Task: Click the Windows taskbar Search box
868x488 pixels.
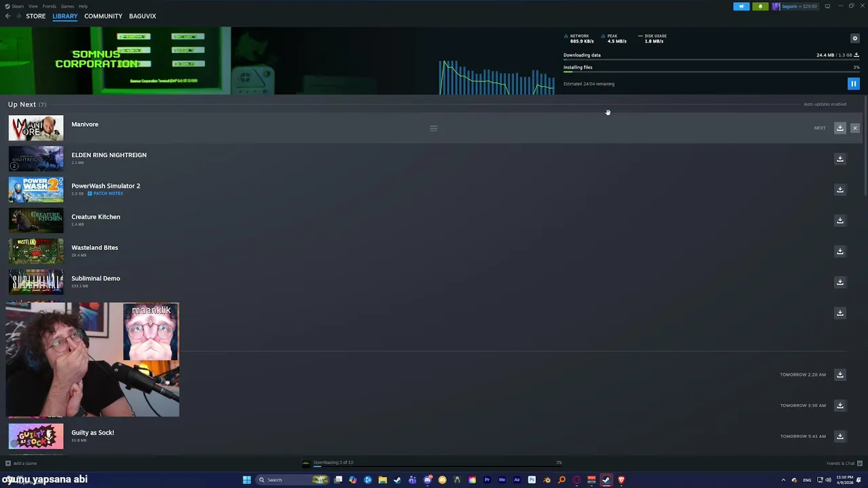Action: pyautogui.click(x=293, y=480)
